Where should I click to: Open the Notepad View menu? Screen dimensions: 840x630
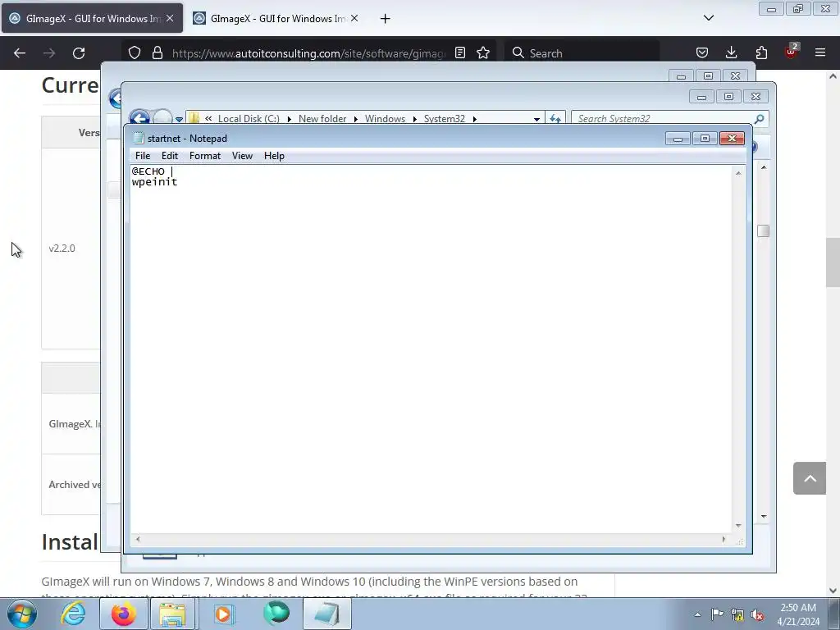[x=242, y=156]
